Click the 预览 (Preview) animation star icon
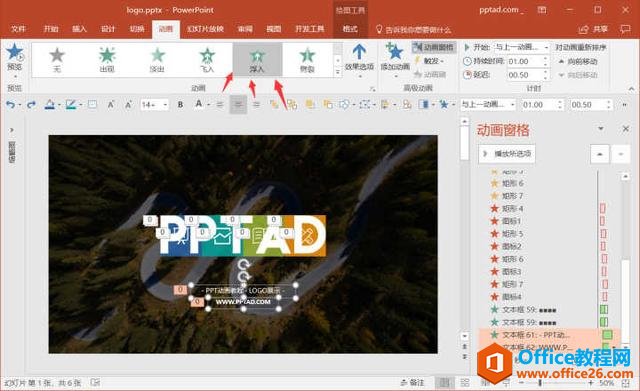This screenshot has width=640, height=391. point(14,52)
